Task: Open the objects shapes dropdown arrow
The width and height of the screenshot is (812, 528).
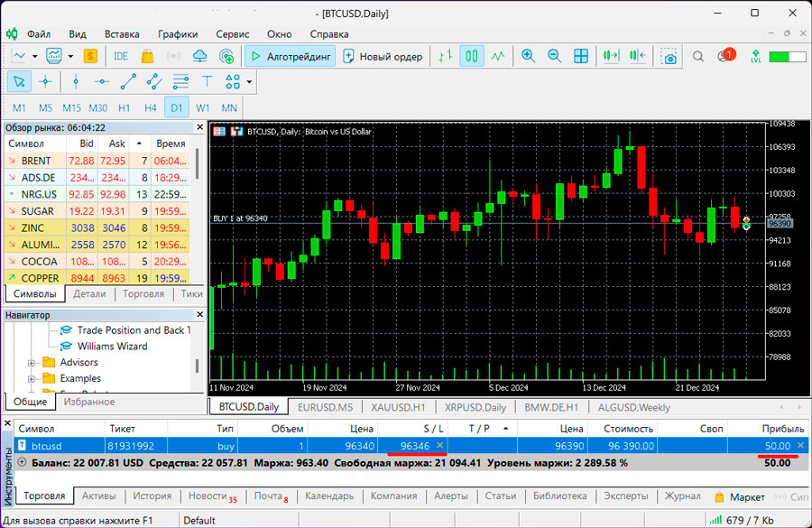Action: pos(249,82)
